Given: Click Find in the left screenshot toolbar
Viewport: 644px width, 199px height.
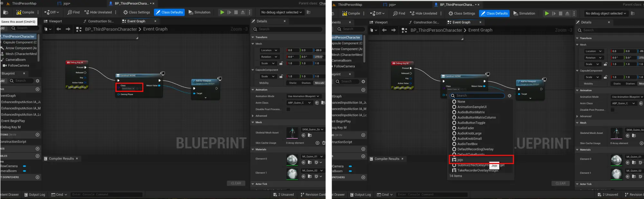Looking at the screenshot, I should [x=73, y=12].
